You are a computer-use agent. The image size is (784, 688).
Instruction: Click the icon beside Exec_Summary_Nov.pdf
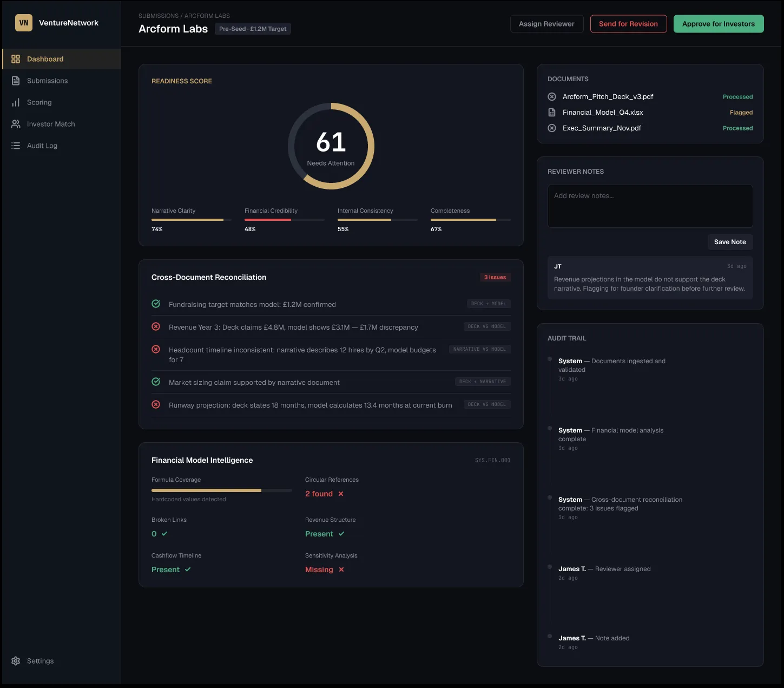pyautogui.click(x=552, y=128)
